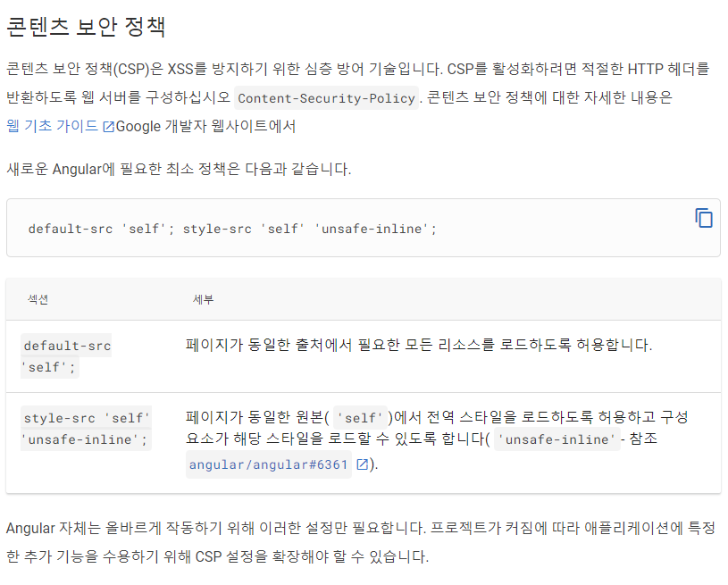Click the text Google 개발자 웹사이트에서

(205, 126)
